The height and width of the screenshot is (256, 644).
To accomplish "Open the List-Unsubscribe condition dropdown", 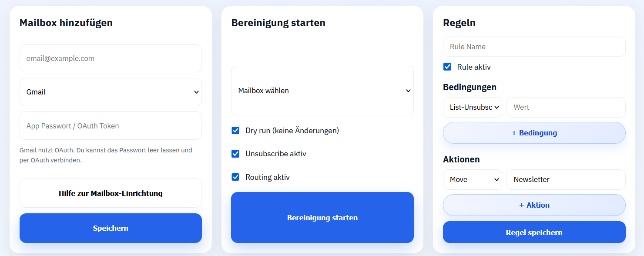I will click(472, 107).
